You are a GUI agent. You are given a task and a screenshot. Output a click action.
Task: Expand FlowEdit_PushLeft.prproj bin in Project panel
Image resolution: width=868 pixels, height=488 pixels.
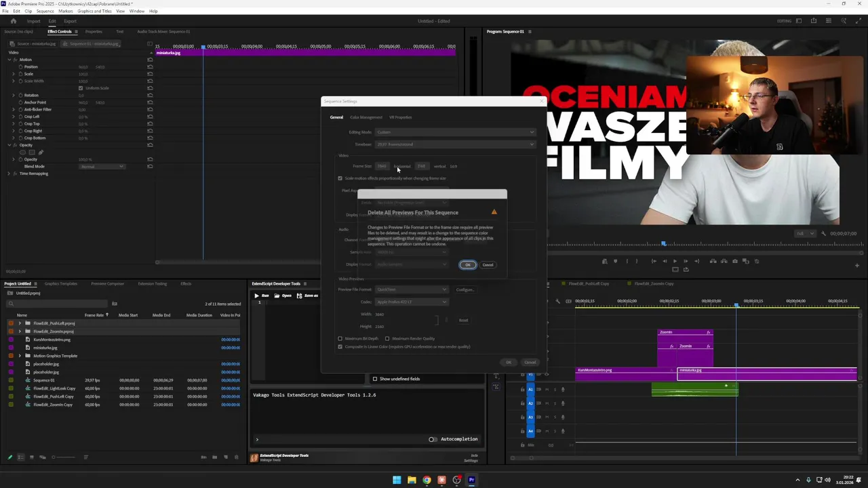click(x=20, y=323)
